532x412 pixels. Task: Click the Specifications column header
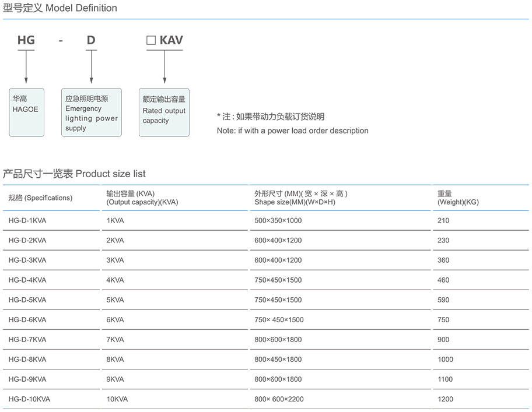pos(41,198)
